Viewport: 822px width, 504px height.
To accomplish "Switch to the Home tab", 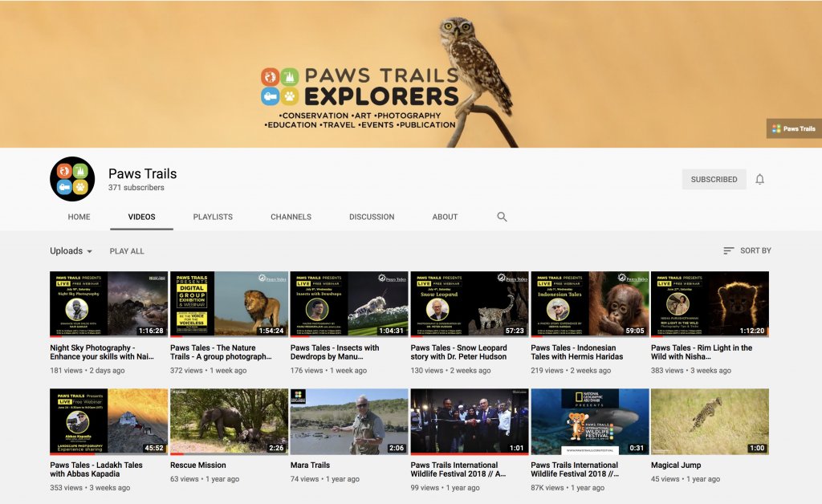I will pos(79,217).
